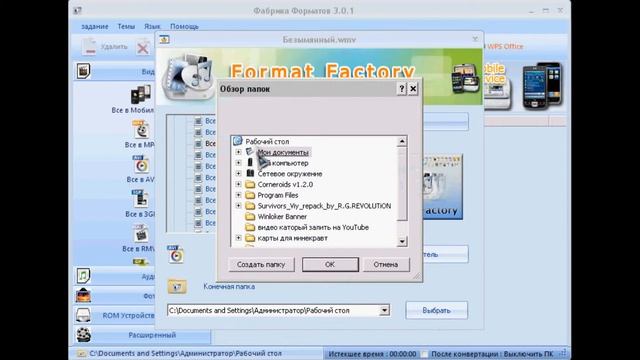Screen dimensions: 640x360
Task: Select Мои документы in the tree
Action: [283, 152]
